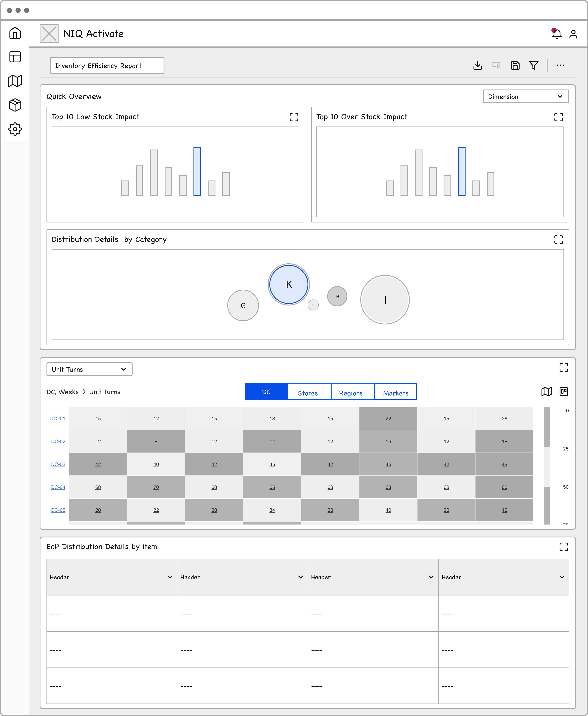The image size is (588, 716).
Task: Open the settings gear in sidebar
Action: [15, 129]
